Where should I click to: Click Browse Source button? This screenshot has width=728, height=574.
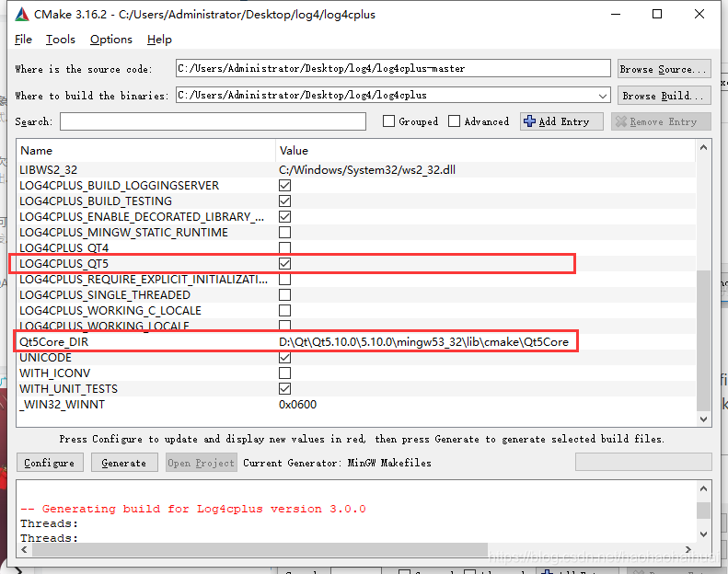(x=664, y=69)
